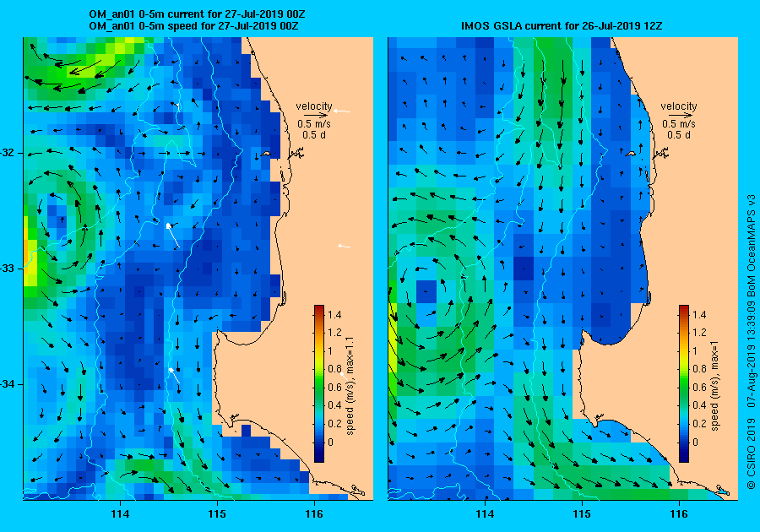The image size is (760, 532).
Task: Click the 0.5 d text on the OM_an01 map
Action: tap(314, 135)
